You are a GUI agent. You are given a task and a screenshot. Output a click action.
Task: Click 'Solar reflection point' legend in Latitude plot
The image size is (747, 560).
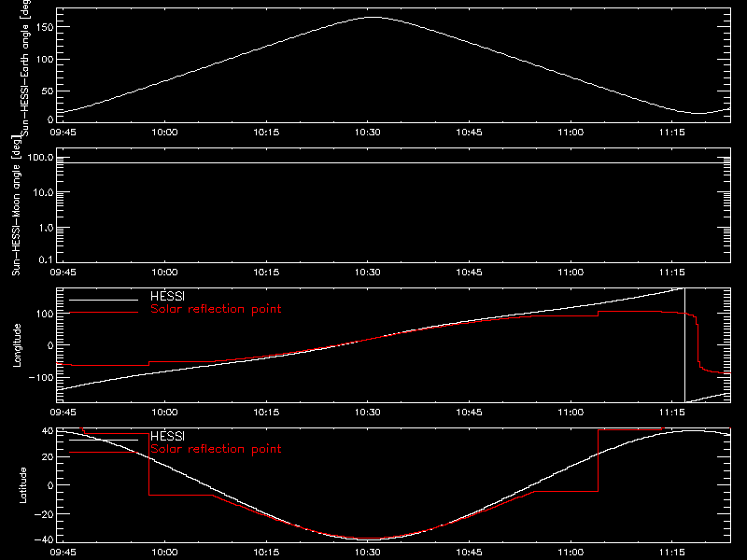pyautogui.click(x=216, y=449)
